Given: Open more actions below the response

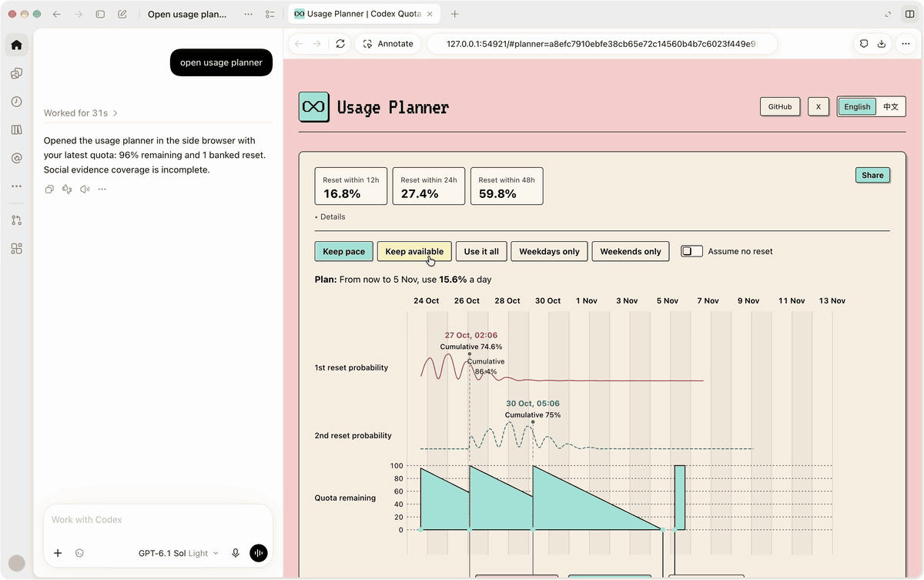Looking at the screenshot, I should [102, 189].
